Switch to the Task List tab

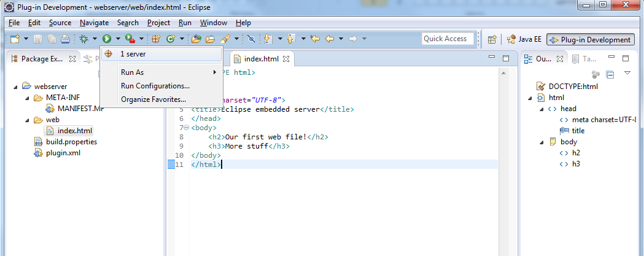584,59
